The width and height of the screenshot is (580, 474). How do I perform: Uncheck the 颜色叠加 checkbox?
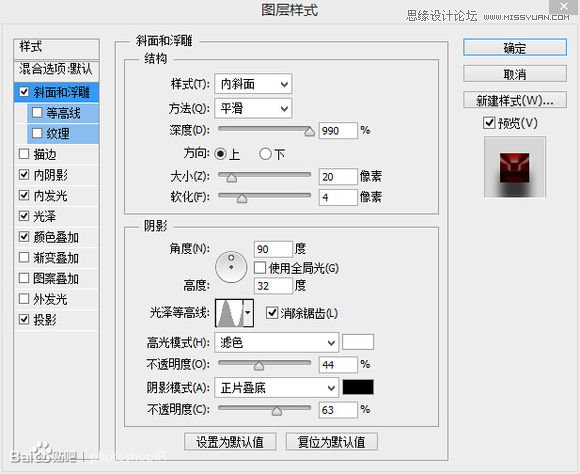[x=24, y=237]
